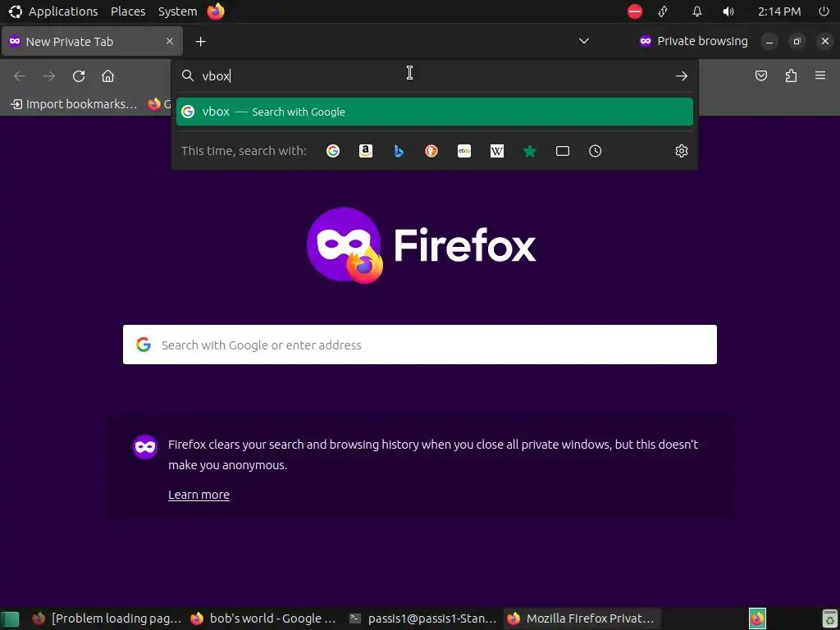Click the Go arrow in address bar
Image resolution: width=840 pixels, height=630 pixels.
(682, 76)
